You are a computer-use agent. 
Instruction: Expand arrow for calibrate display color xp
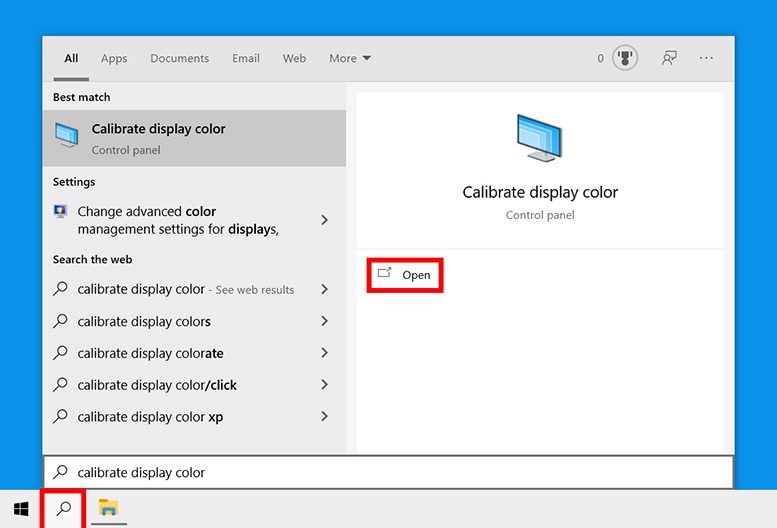[x=324, y=417]
